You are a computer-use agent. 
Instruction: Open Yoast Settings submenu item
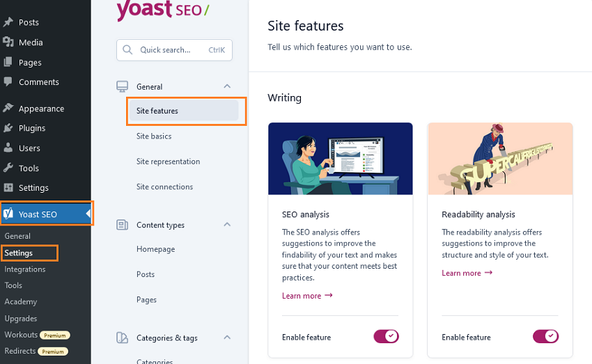click(x=19, y=253)
